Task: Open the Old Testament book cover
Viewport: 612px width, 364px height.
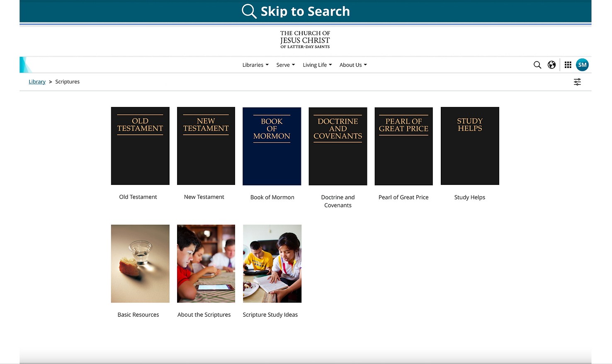Action: [140, 146]
